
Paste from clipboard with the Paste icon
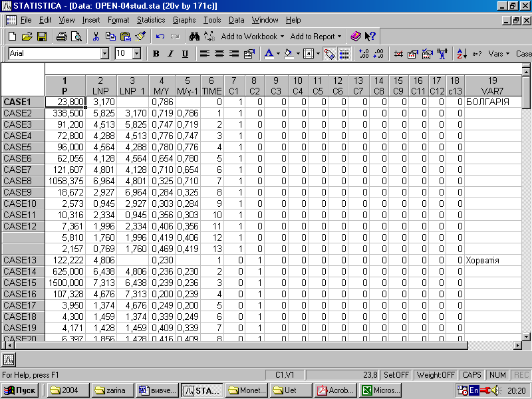point(126,37)
